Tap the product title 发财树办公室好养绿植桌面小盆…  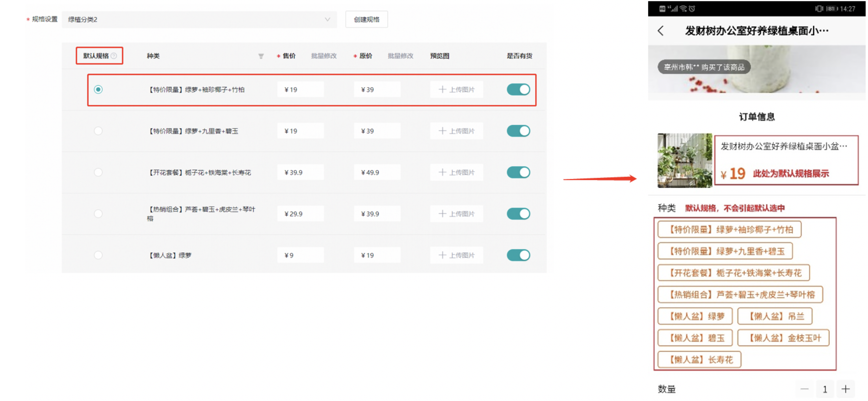pos(783,146)
